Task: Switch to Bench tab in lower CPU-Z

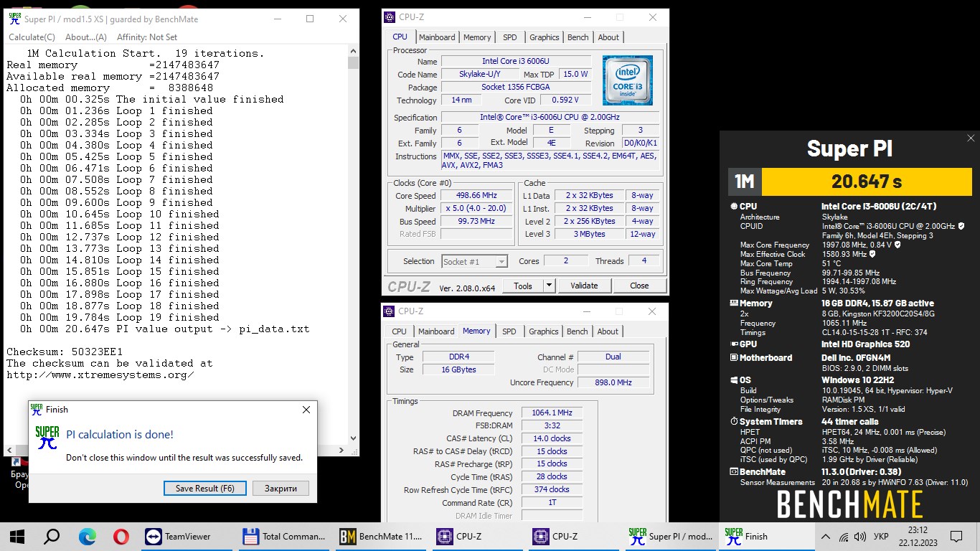Action: [577, 331]
